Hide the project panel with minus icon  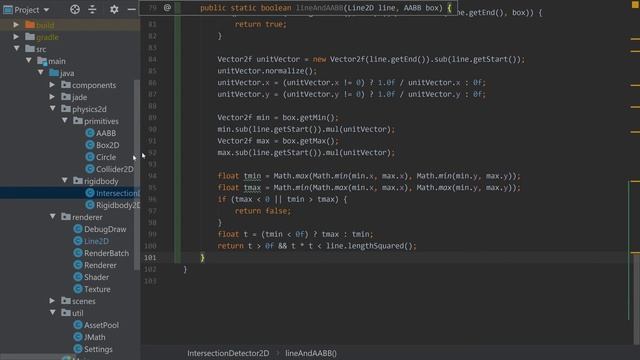(131, 9)
